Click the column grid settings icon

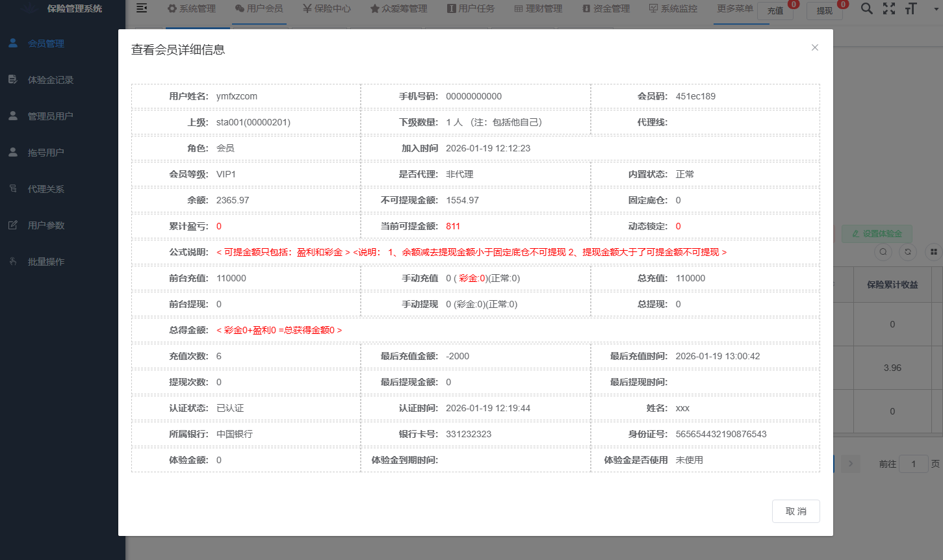tap(933, 252)
